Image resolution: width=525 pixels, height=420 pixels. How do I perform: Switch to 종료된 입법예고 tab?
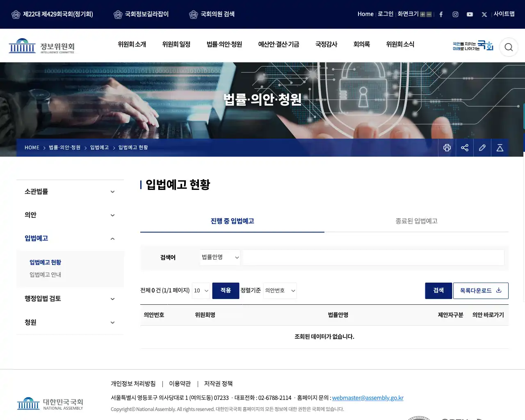pyautogui.click(x=416, y=221)
